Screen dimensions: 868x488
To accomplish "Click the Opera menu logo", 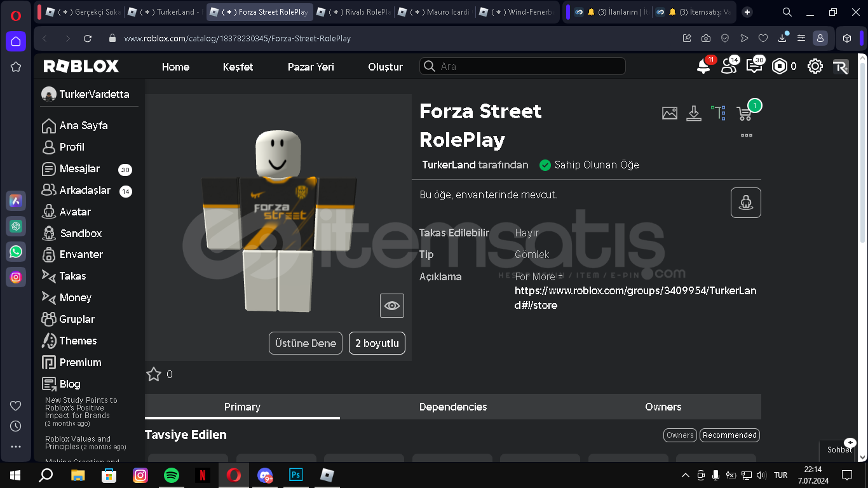I will pos(17,17).
